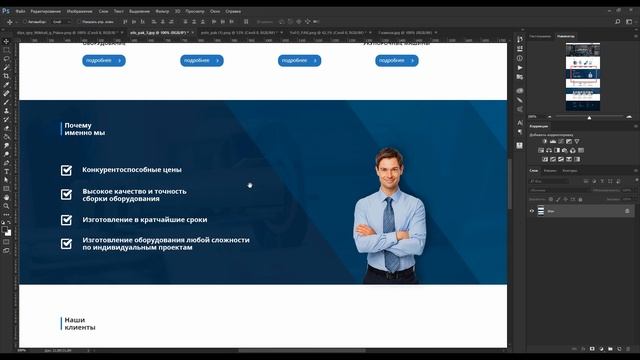Toggle lock all (padlock) in Layers lock row
Image resolution: width=640 pixels, height=360 pixels.
[580, 199]
